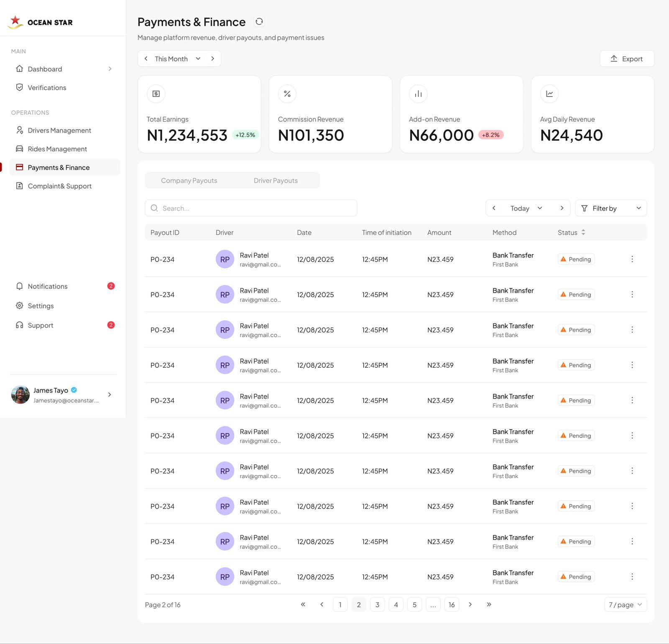Go to page 16 of payouts
The width and height of the screenshot is (669, 644).
[x=452, y=605]
